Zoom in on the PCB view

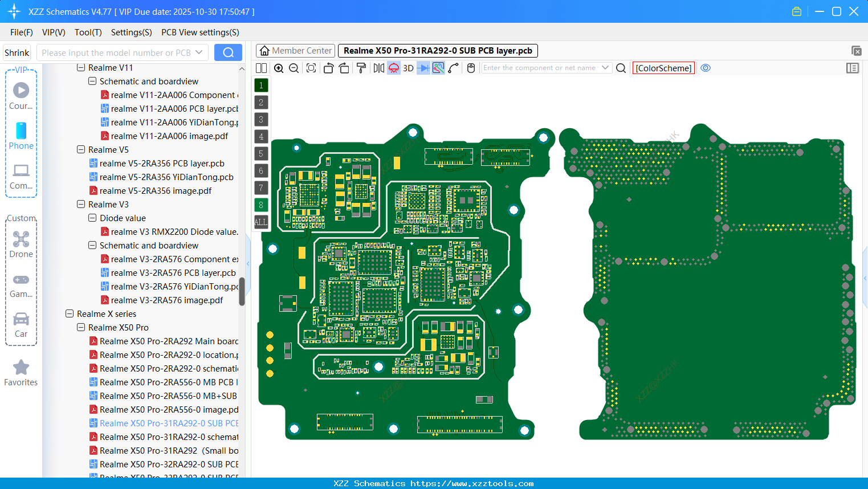(x=279, y=68)
